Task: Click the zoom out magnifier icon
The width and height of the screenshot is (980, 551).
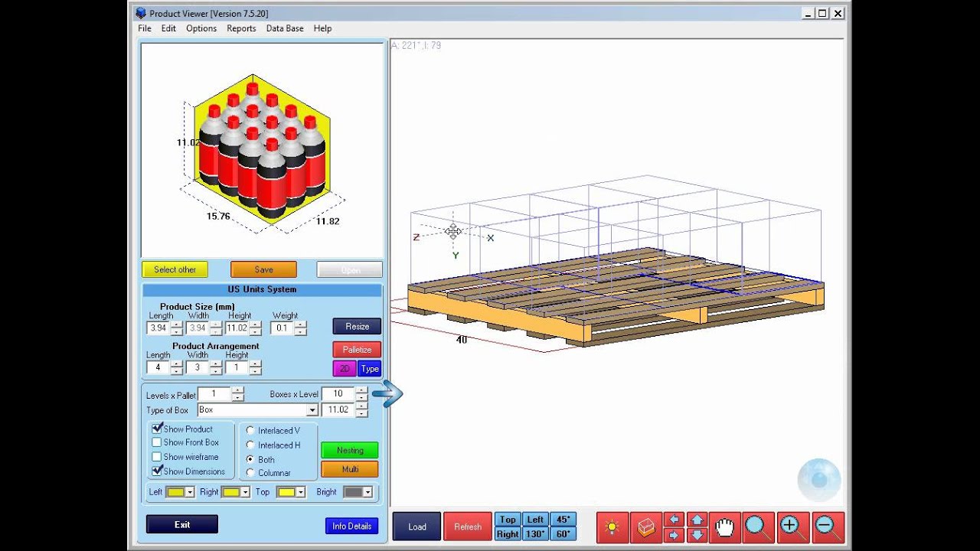Action: (827, 527)
